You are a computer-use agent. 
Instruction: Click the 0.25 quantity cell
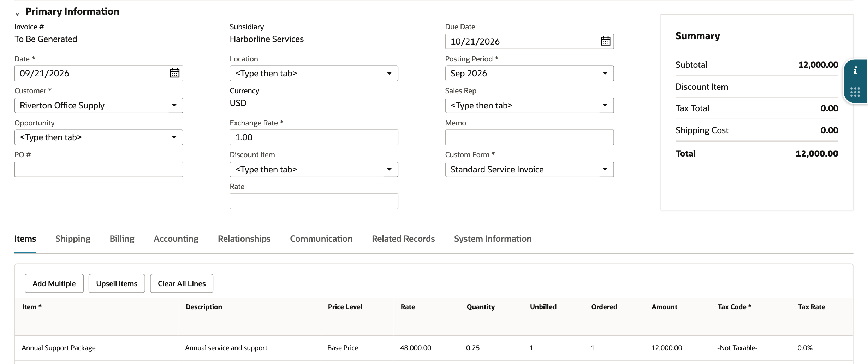coord(473,348)
